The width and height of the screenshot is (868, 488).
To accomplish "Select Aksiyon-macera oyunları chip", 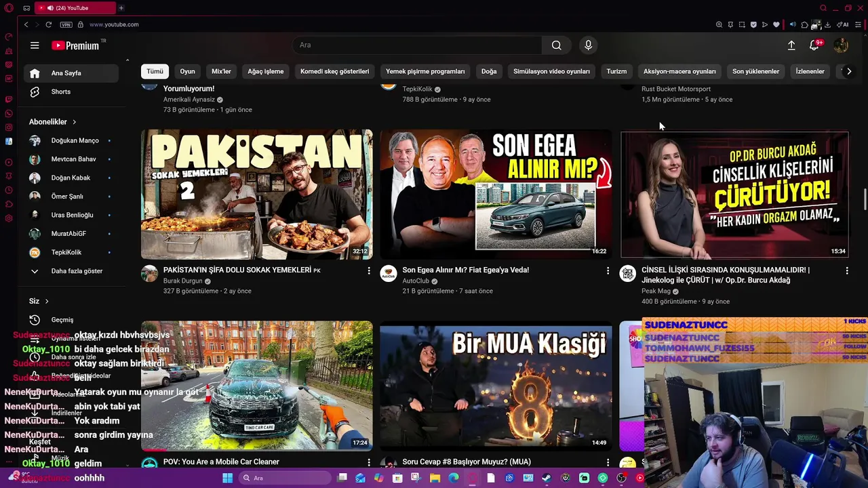I will tap(679, 71).
